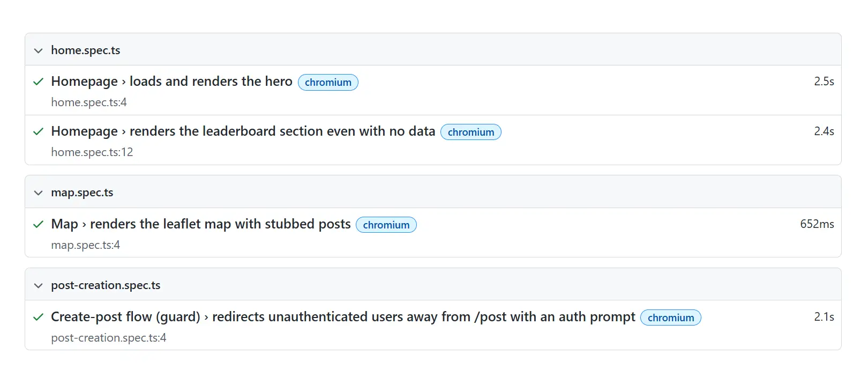The image size is (868, 384).
Task: Click passed checkmark for leaderboard test
Action: point(38,131)
